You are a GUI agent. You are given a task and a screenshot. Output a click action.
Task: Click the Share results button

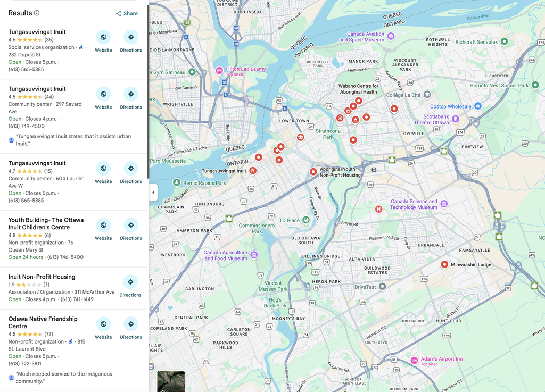coord(127,13)
